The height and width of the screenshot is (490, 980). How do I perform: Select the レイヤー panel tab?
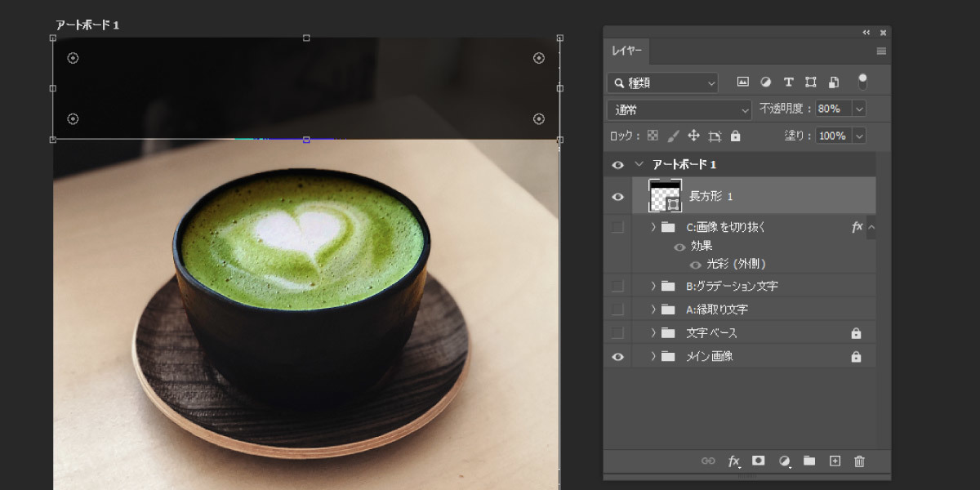coord(627,51)
